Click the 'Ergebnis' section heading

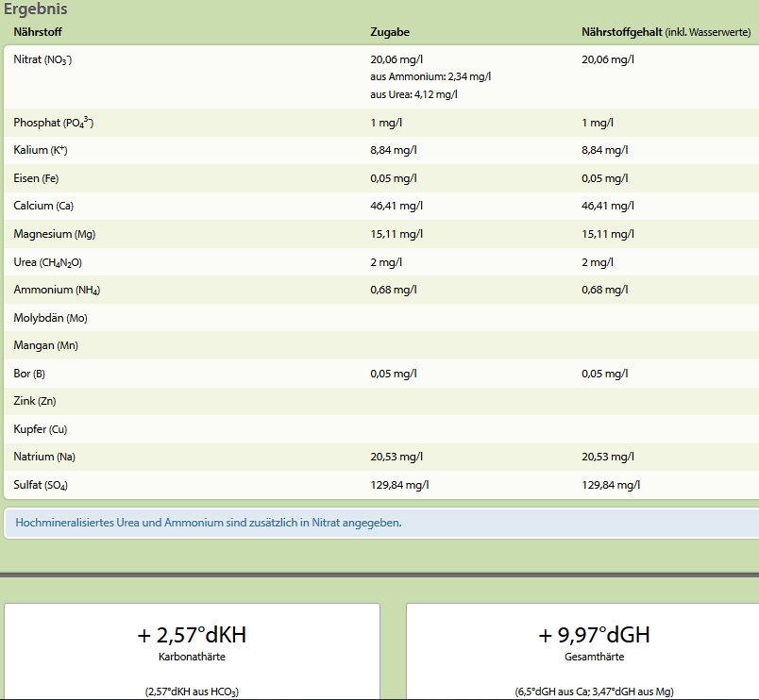point(35,8)
